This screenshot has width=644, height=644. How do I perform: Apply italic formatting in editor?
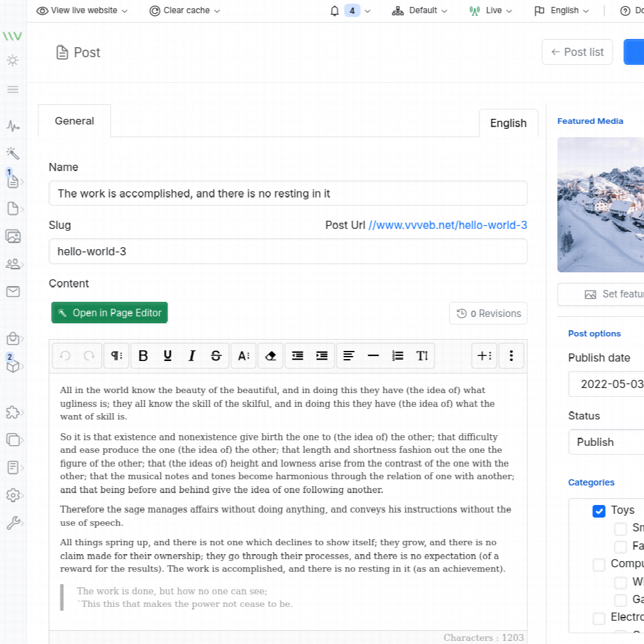tap(192, 356)
